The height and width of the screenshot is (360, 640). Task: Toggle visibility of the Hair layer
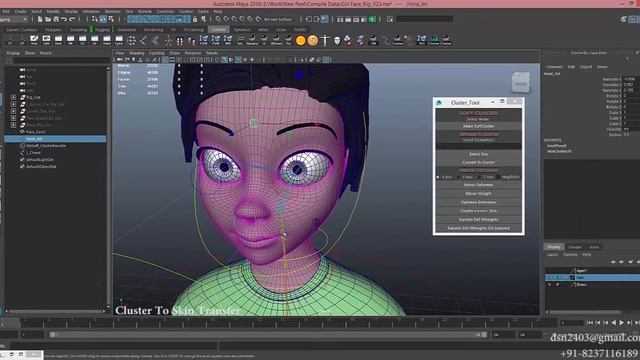tap(549, 278)
